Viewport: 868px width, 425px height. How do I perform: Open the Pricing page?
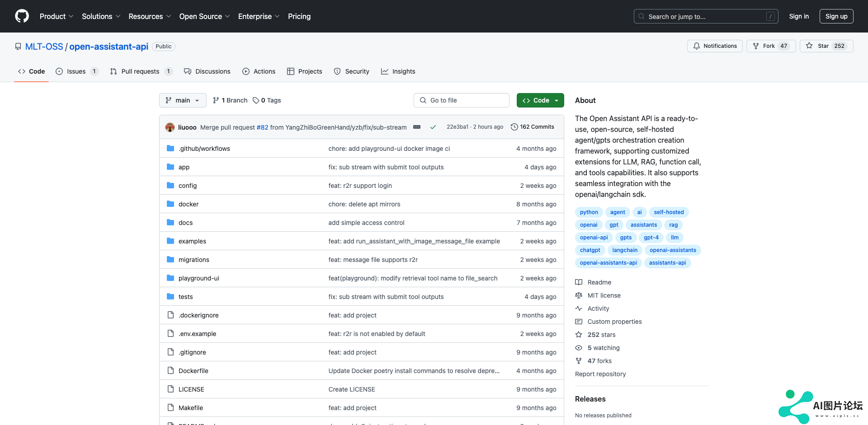tap(299, 16)
